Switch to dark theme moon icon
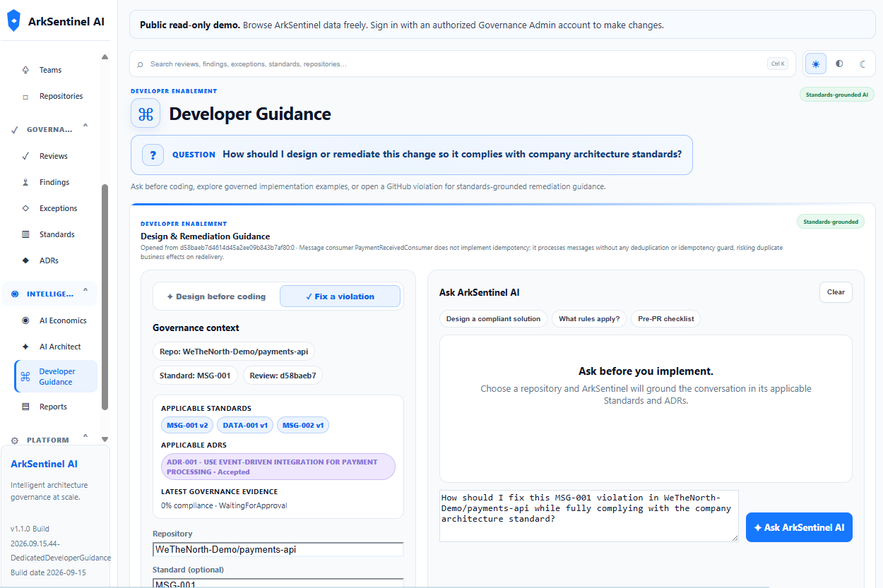Screen dimensions: 883x588 863,64
